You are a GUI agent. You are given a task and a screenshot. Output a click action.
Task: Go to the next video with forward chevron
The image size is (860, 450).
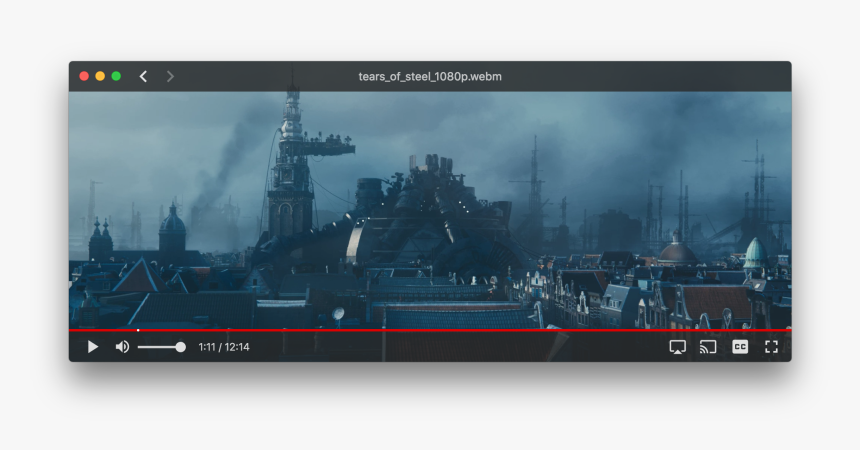(x=170, y=76)
